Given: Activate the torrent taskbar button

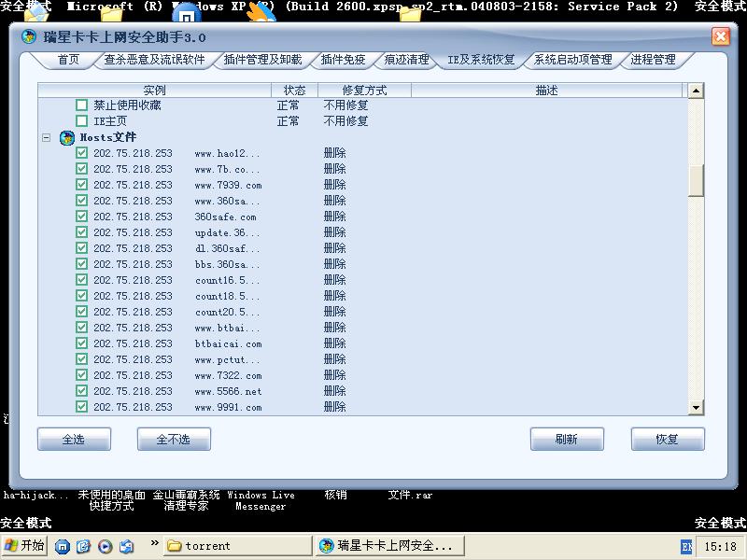Looking at the screenshot, I should 238,546.
